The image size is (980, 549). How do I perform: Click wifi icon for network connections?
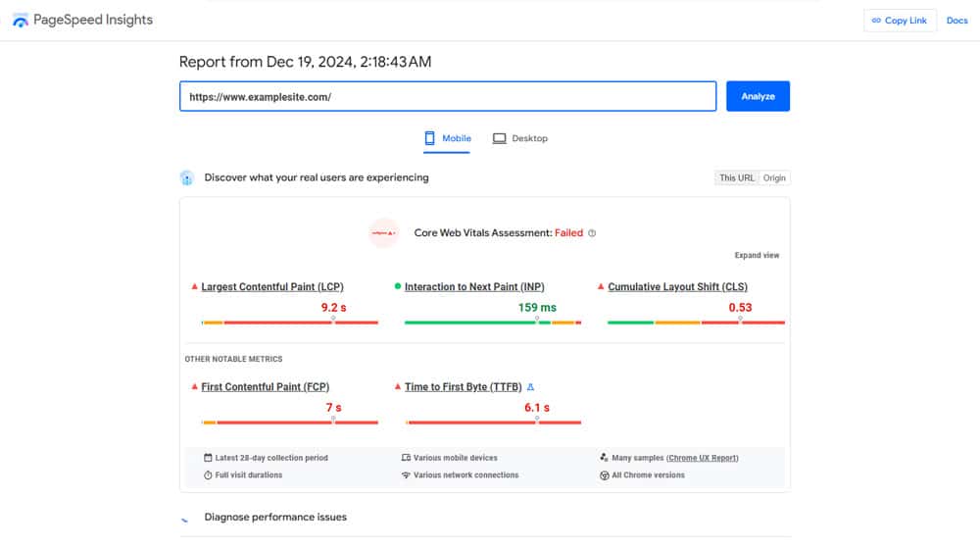coord(406,475)
